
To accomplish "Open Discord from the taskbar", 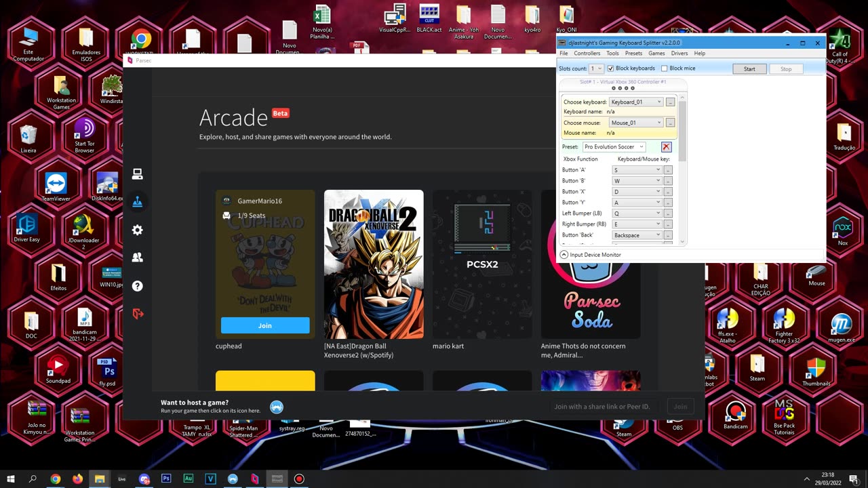I will click(x=144, y=479).
